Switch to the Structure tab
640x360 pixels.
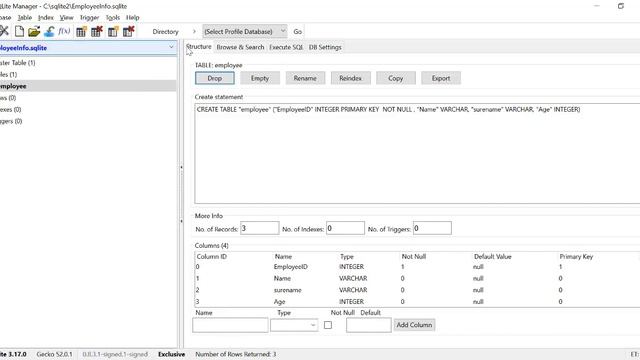coord(199,47)
